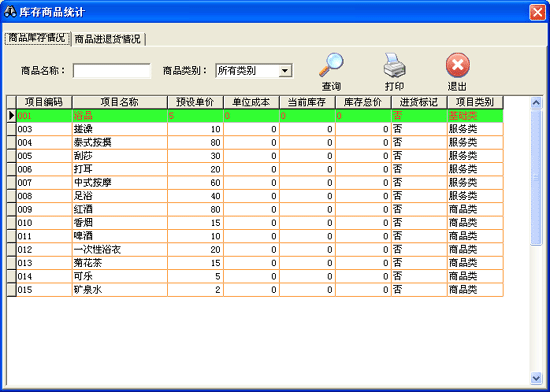
Task: Click the 打印 printer icon
Action: (394, 65)
